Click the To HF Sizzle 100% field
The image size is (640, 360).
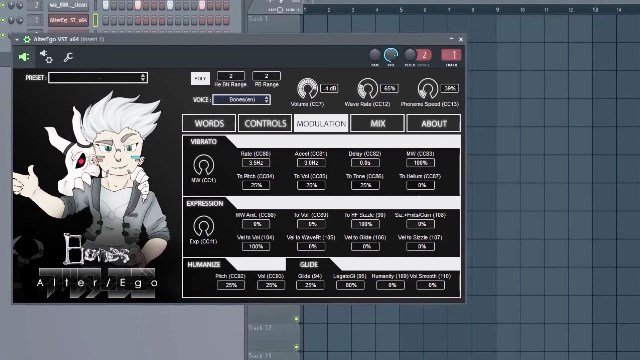365,224
